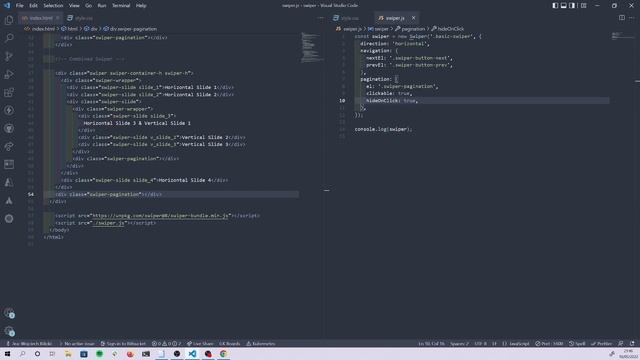Open the Run menu
This screenshot has height=360, width=640.
tap(102, 6)
